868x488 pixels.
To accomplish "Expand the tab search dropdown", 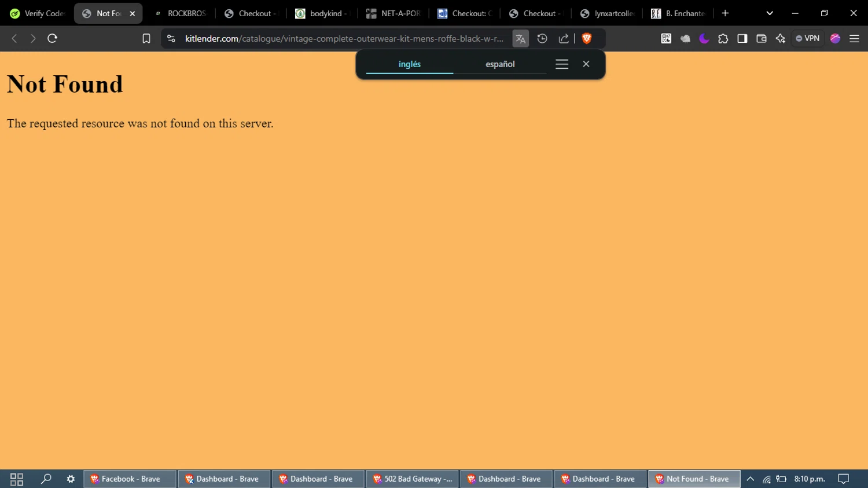I will 770,13.
